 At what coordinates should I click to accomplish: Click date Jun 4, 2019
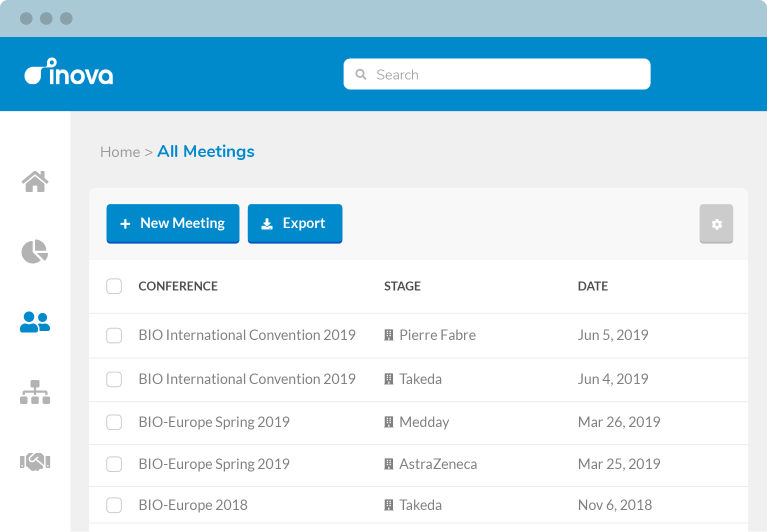point(613,379)
